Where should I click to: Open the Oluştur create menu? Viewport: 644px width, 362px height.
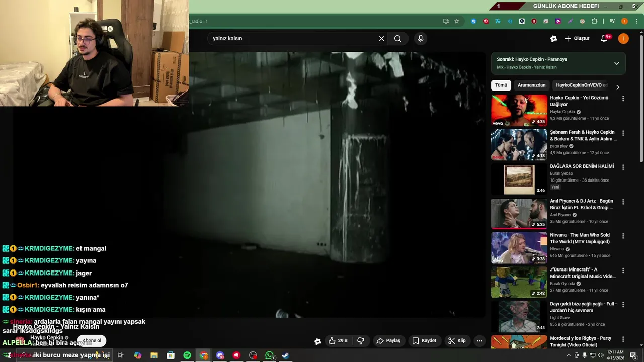tap(577, 39)
